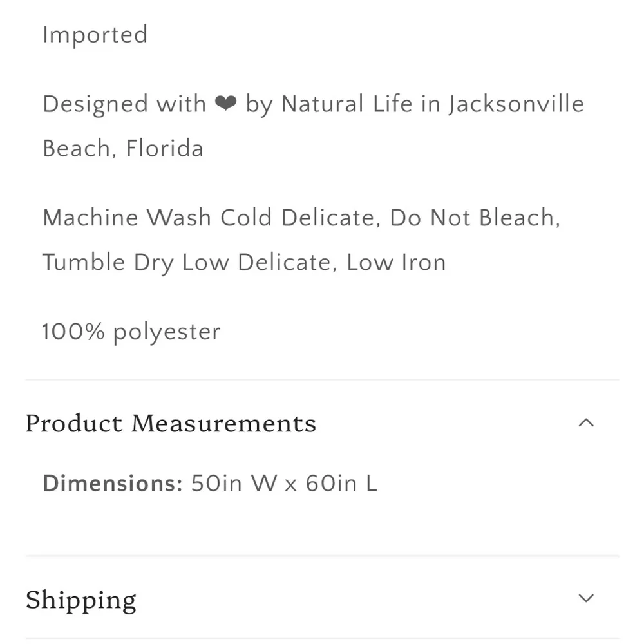The image size is (644, 644).
Task: Click the Natural Life brand name
Action: pyautogui.click(x=346, y=104)
